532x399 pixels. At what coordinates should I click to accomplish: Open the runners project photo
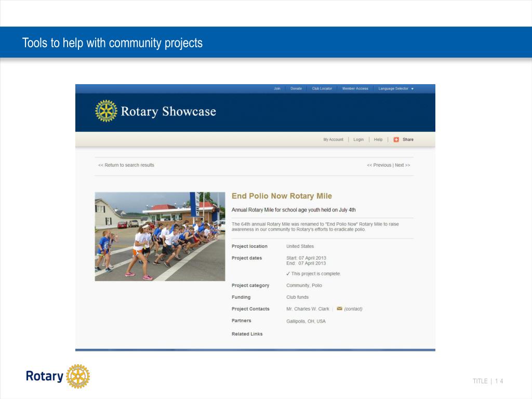[x=160, y=236]
